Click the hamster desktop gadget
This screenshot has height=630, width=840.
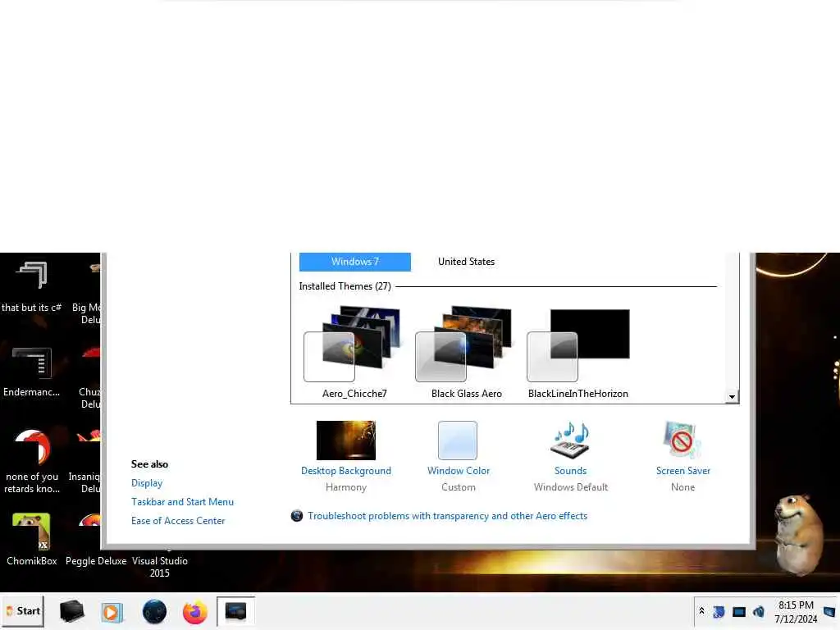point(799,535)
